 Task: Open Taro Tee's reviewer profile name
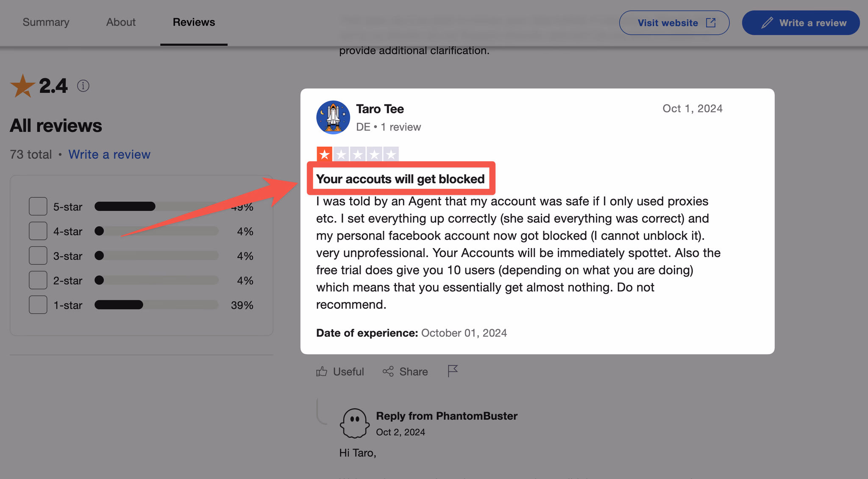(380, 109)
